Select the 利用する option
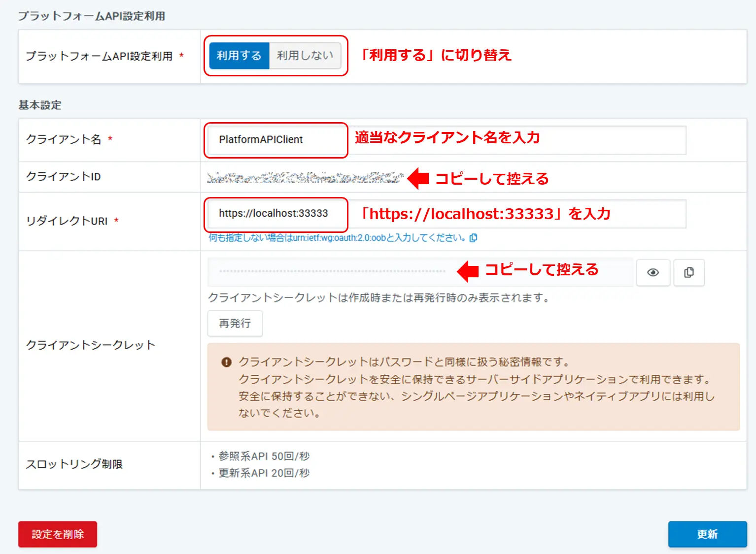 [x=239, y=56]
